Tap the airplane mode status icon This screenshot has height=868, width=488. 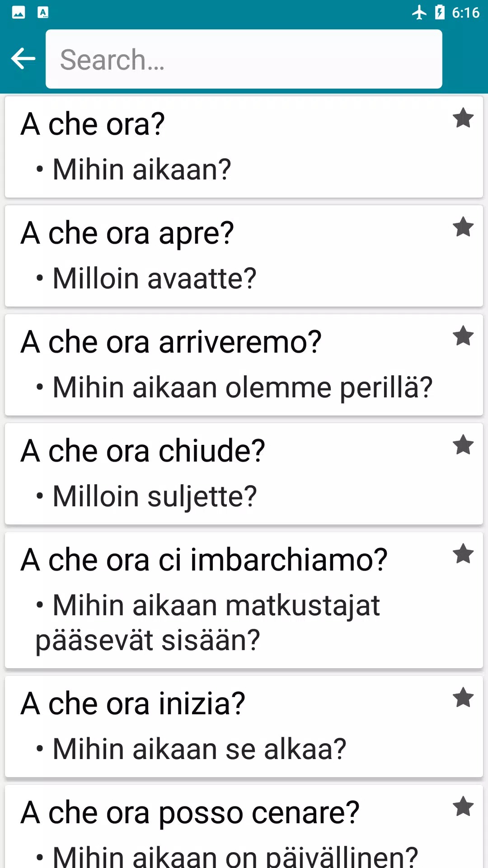pos(419,12)
